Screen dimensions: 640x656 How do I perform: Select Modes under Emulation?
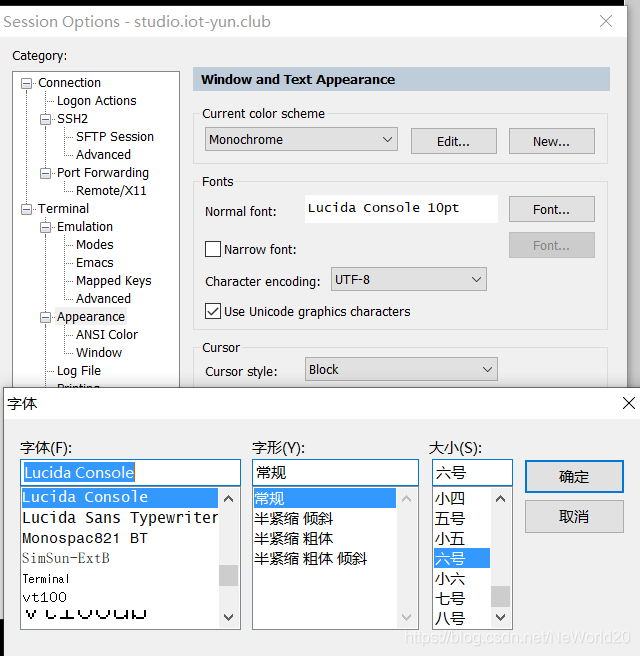pyautogui.click(x=95, y=245)
